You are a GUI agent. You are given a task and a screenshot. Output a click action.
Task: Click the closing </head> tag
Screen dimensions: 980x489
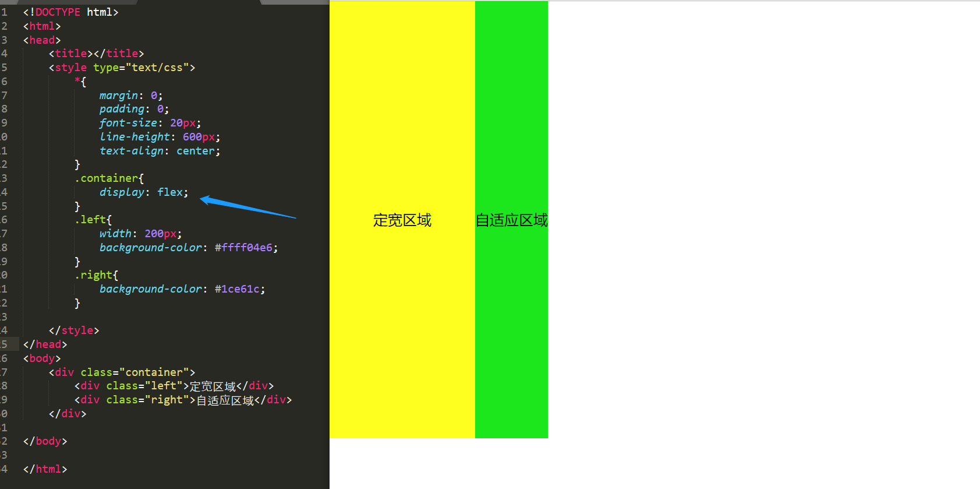(45, 344)
